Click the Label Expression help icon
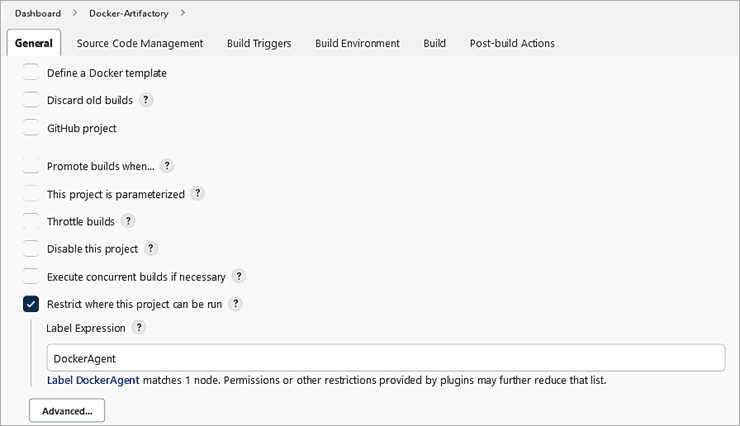The width and height of the screenshot is (740, 426). 139,327
